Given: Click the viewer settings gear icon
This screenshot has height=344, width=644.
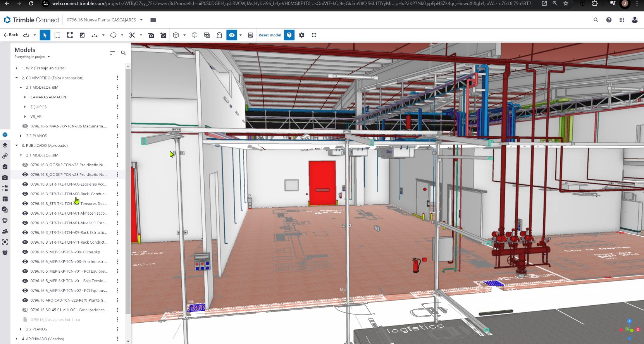Looking at the screenshot, I should point(301,35).
